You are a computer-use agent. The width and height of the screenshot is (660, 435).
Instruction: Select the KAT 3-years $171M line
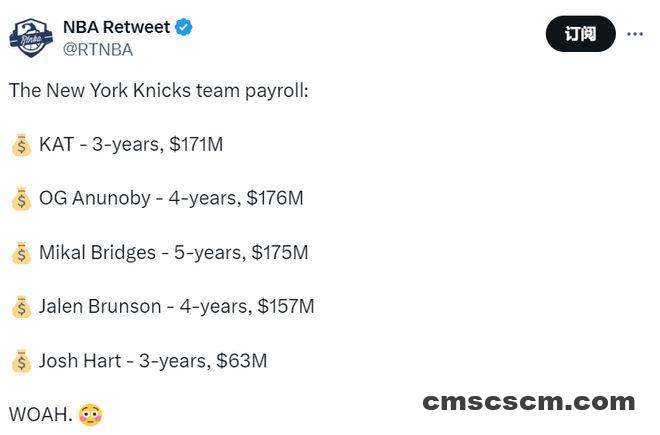(131, 144)
